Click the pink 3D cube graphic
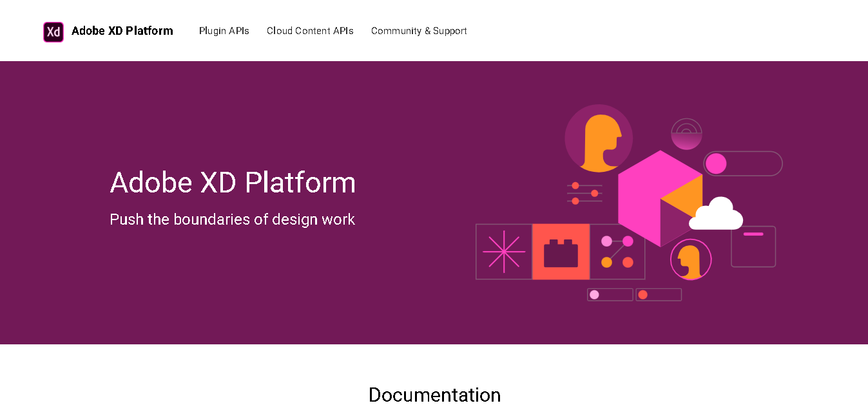Screen dimensions: 868x410 coord(659,196)
